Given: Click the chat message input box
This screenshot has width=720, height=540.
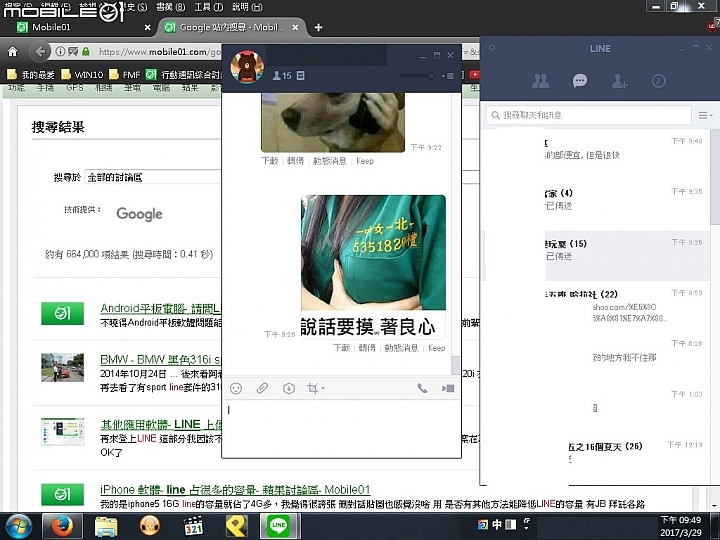Looking at the screenshot, I should click(x=341, y=428).
